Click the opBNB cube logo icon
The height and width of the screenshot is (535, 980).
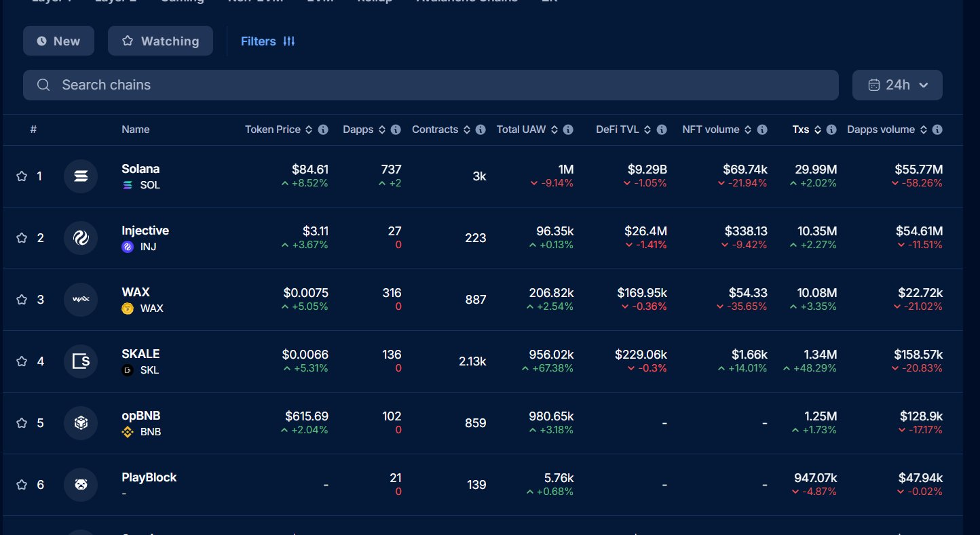click(81, 423)
